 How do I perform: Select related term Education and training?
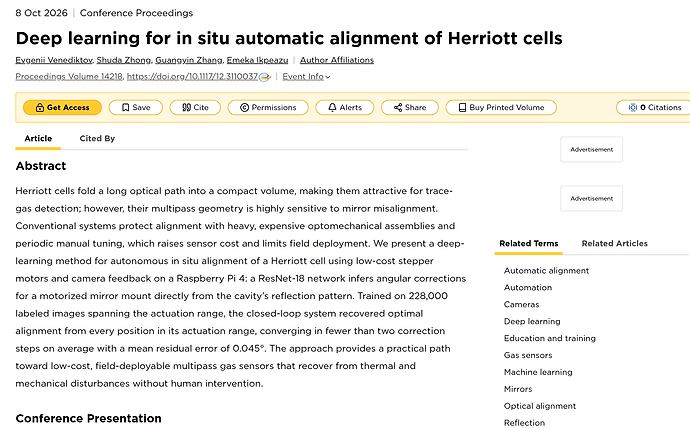pyautogui.click(x=550, y=338)
